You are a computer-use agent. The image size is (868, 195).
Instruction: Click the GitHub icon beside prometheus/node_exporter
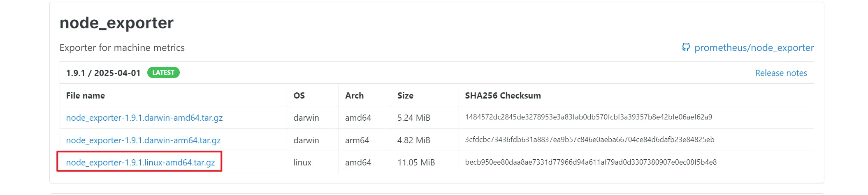[685, 48]
